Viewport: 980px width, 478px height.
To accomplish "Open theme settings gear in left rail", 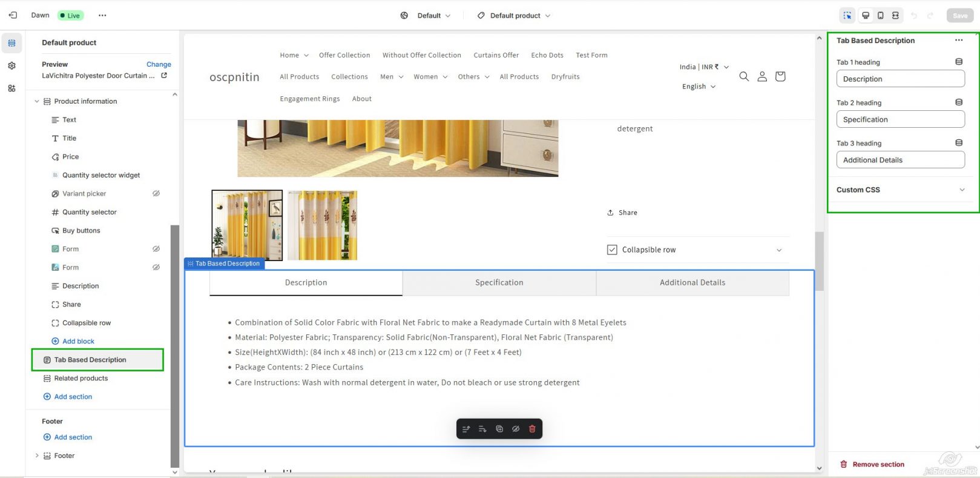I will (12, 65).
